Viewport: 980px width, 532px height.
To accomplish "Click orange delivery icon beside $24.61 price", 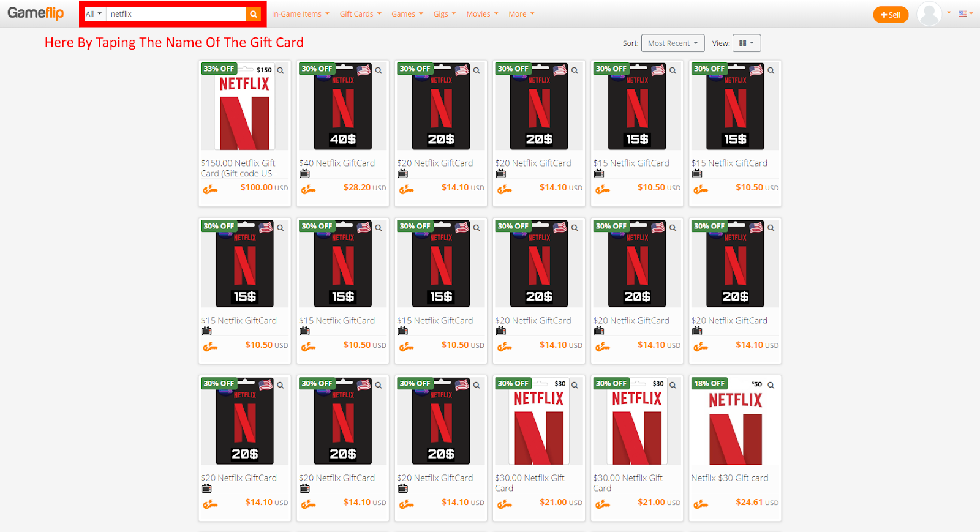I will click(701, 504).
